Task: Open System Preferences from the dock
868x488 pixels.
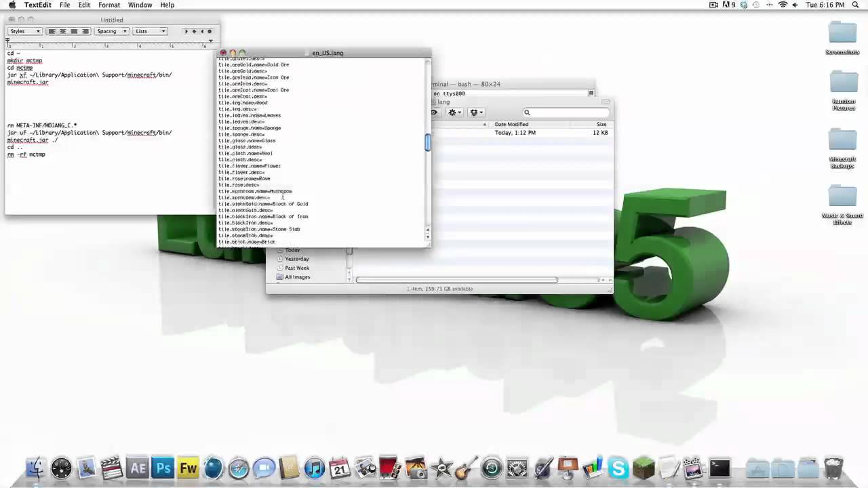Action: (x=517, y=468)
